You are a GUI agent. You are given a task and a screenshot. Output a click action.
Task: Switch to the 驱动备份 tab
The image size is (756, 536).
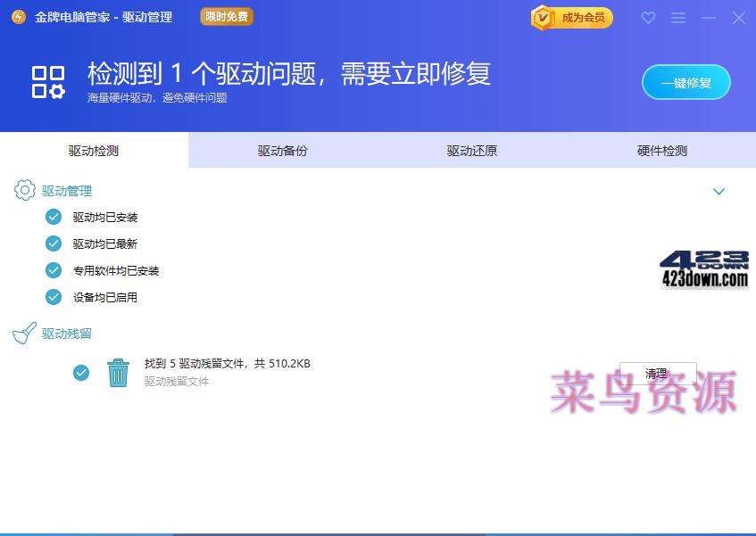[282, 151]
